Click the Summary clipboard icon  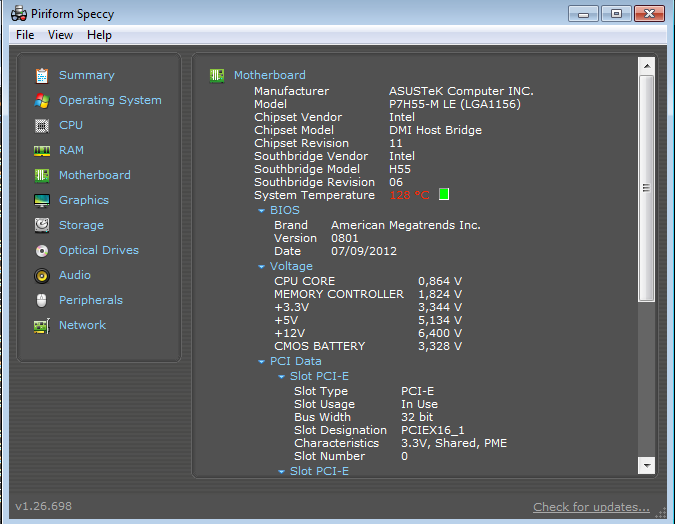click(x=42, y=76)
